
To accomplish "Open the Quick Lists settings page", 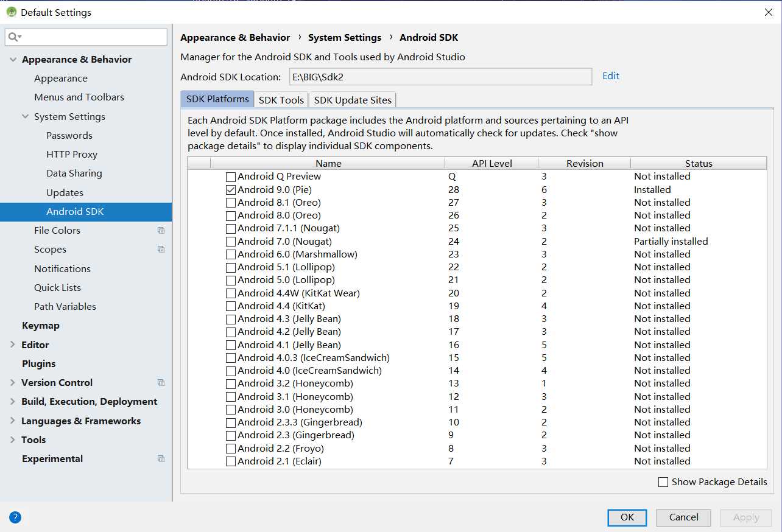I will (57, 287).
